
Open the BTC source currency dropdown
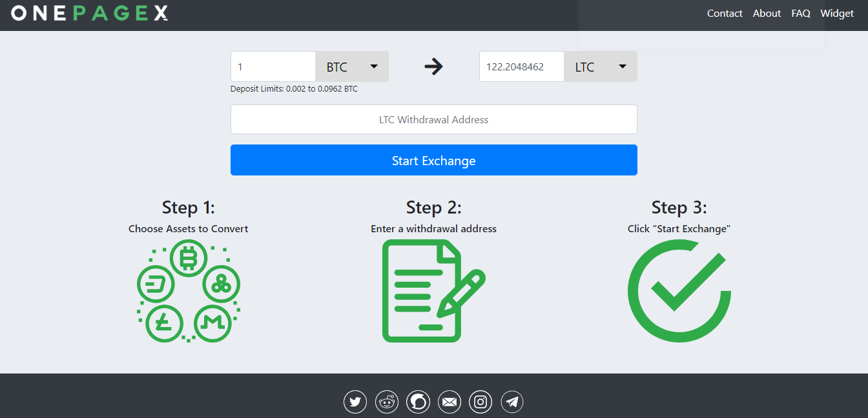click(352, 66)
